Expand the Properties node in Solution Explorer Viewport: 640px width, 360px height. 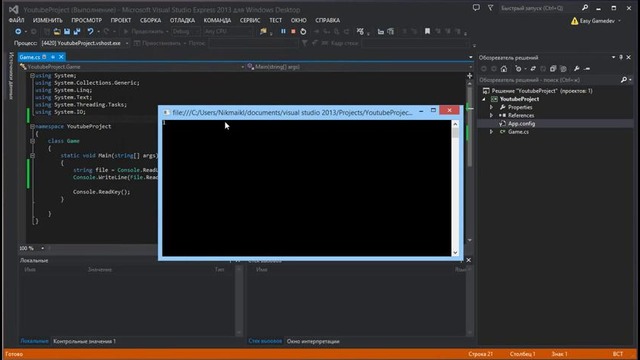click(491, 107)
